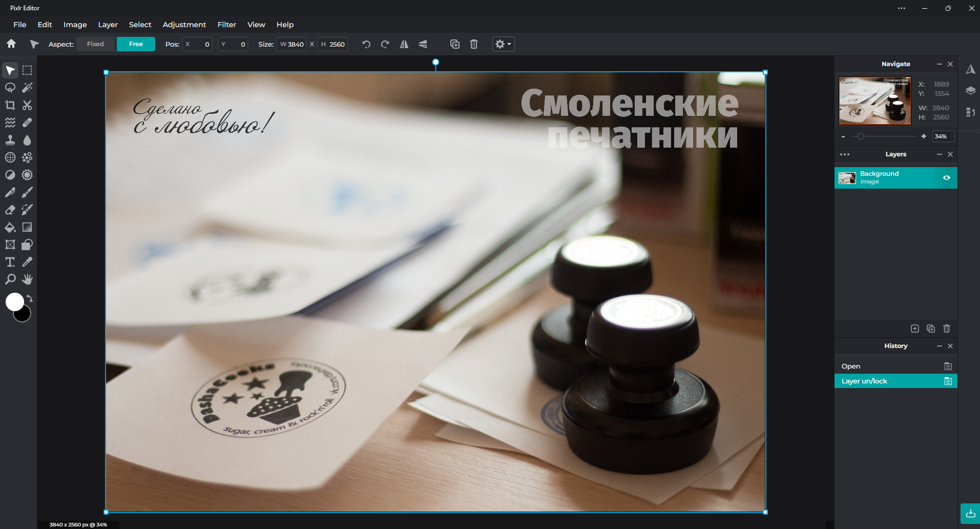Screen dimensions: 980x529
Task: Click the Home icon
Action: coord(11,44)
